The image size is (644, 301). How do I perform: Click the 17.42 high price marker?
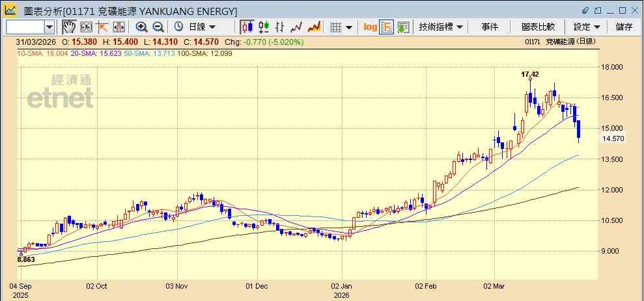point(530,74)
